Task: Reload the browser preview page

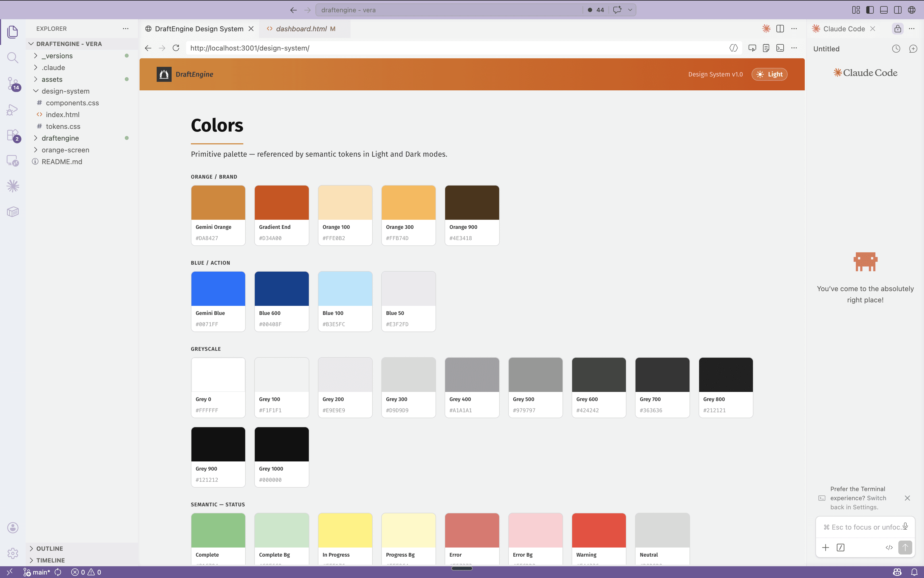Action: (x=176, y=48)
